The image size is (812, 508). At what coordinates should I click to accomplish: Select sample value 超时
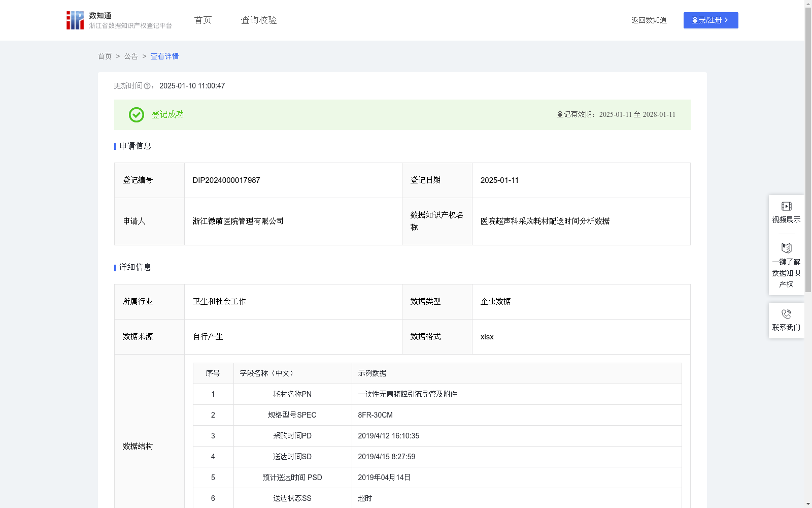pyautogui.click(x=365, y=498)
